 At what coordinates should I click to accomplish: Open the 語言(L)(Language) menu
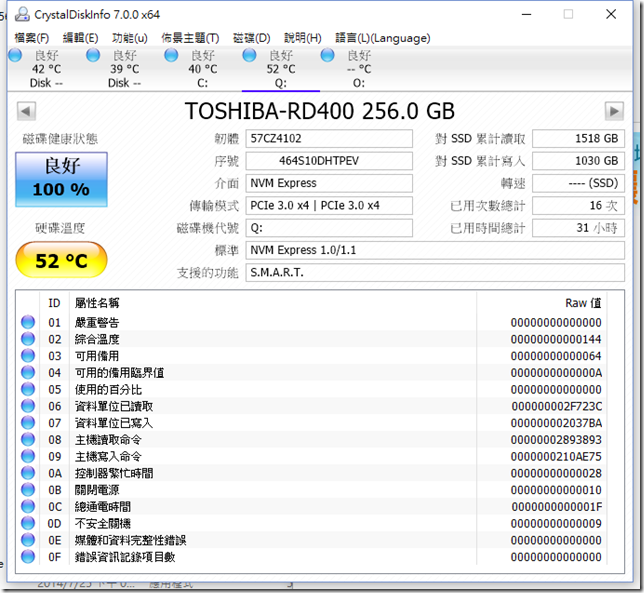[x=380, y=38]
